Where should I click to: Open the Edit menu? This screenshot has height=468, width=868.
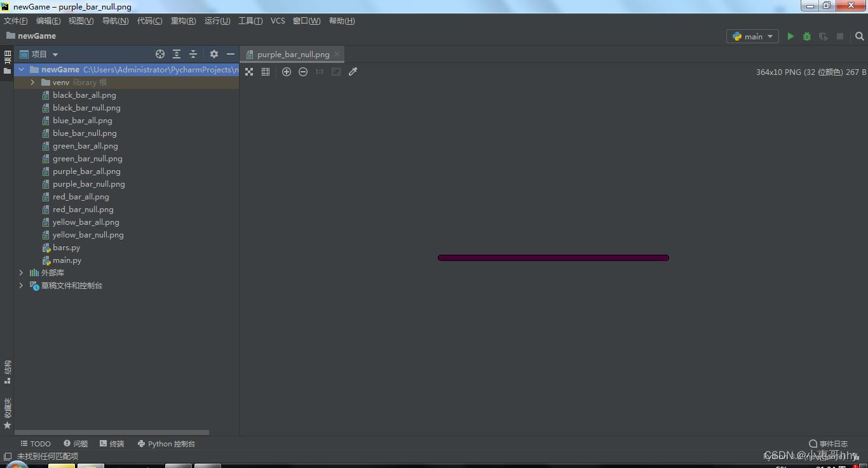pyautogui.click(x=48, y=21)
